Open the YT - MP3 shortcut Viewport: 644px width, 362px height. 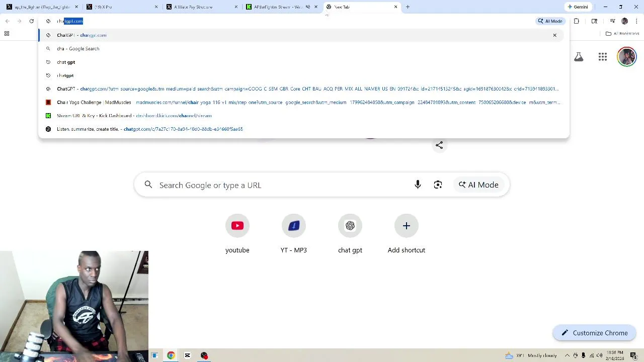tap(294, 234)
